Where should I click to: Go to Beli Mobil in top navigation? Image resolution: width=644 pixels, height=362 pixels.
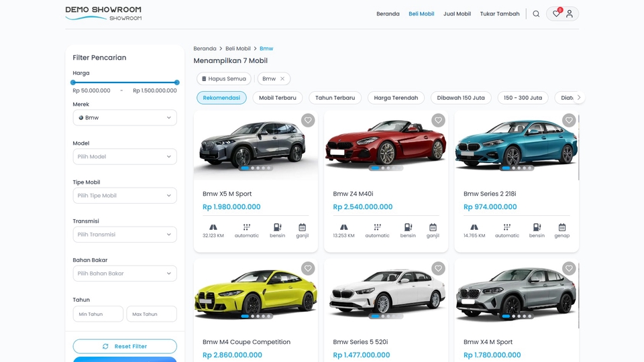pyautogui.click(x=421, y=14)
